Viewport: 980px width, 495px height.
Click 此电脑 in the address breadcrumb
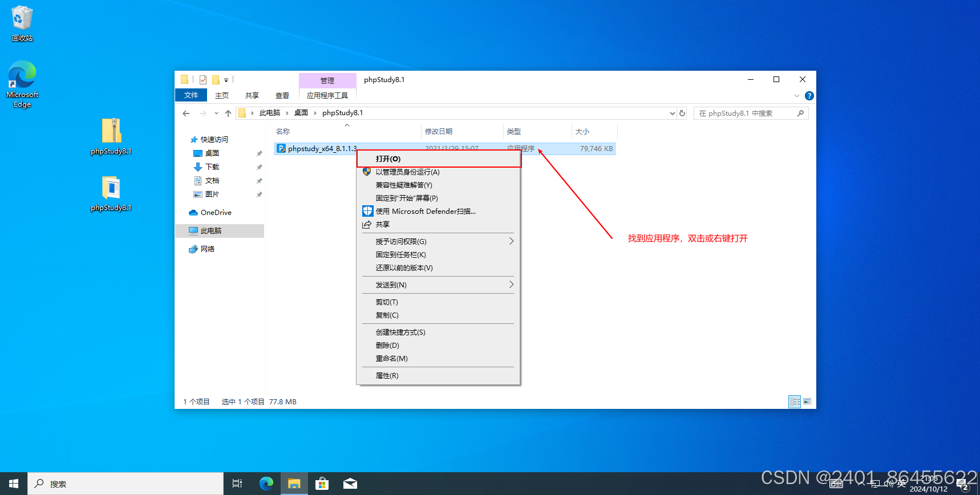270,113
